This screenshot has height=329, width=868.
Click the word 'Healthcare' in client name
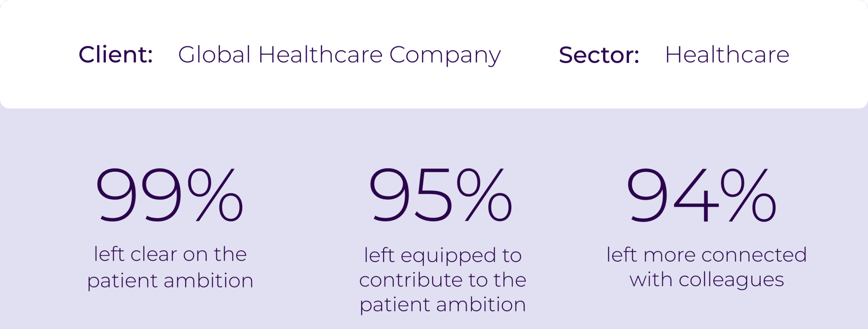pyautogui.click(x=320, y=54)
